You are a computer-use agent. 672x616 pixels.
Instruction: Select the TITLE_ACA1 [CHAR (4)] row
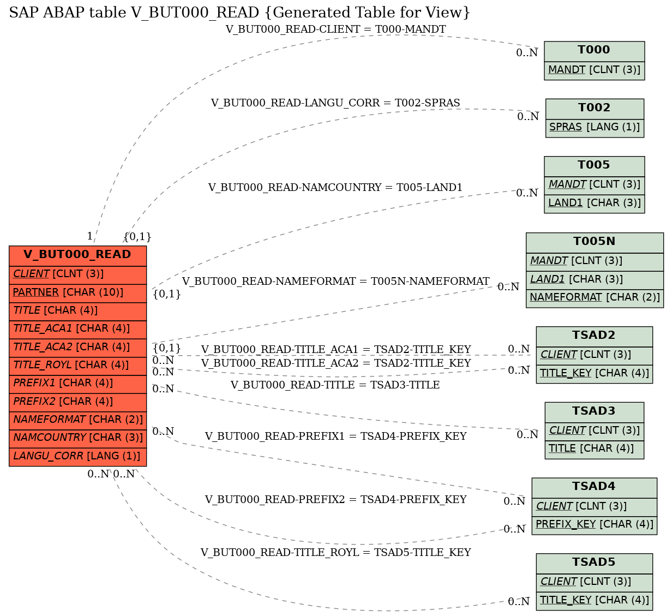[77, 329]
